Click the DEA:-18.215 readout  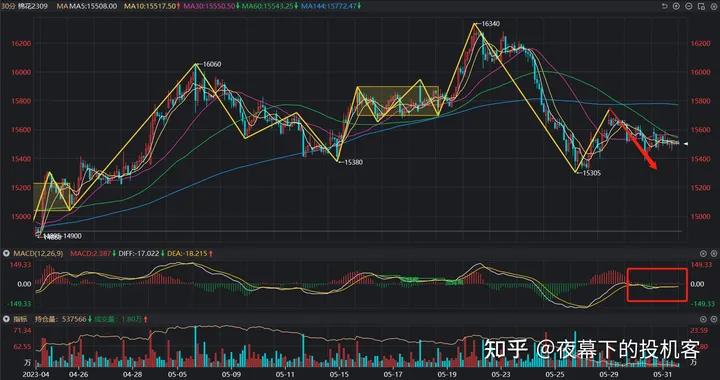pyautogui.click(x=186, y=253)
